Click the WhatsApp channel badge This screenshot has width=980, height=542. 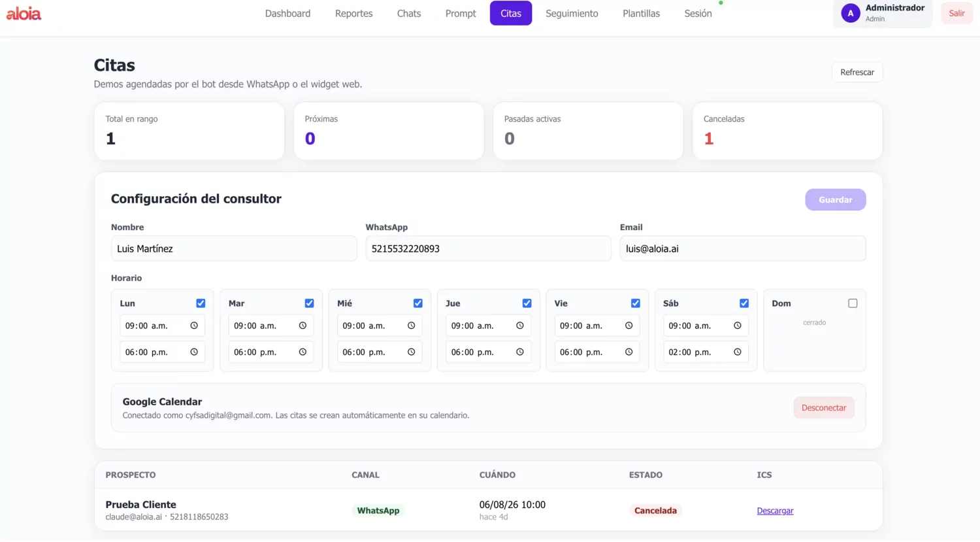[378, 511]
